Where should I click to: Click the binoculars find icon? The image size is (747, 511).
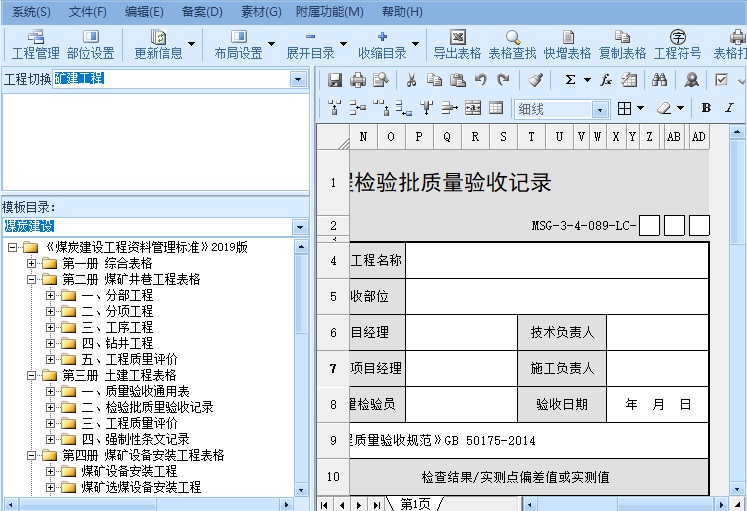tap(659, 80)
